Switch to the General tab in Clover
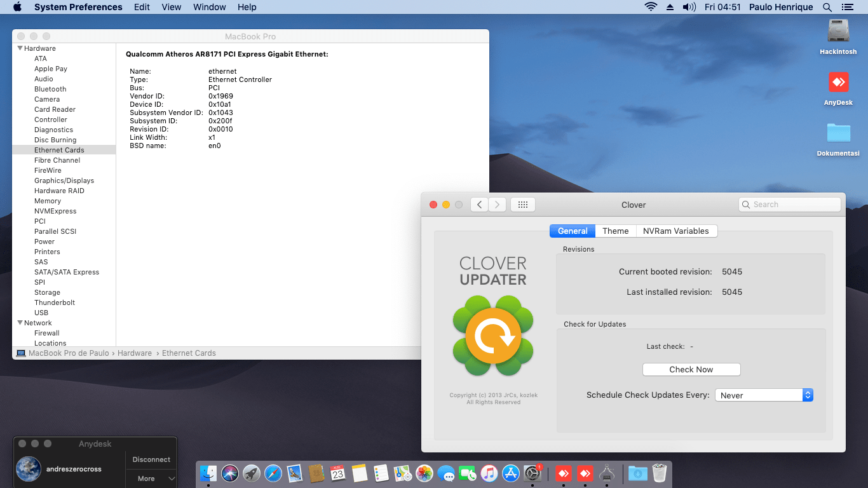 coord(573,231)
